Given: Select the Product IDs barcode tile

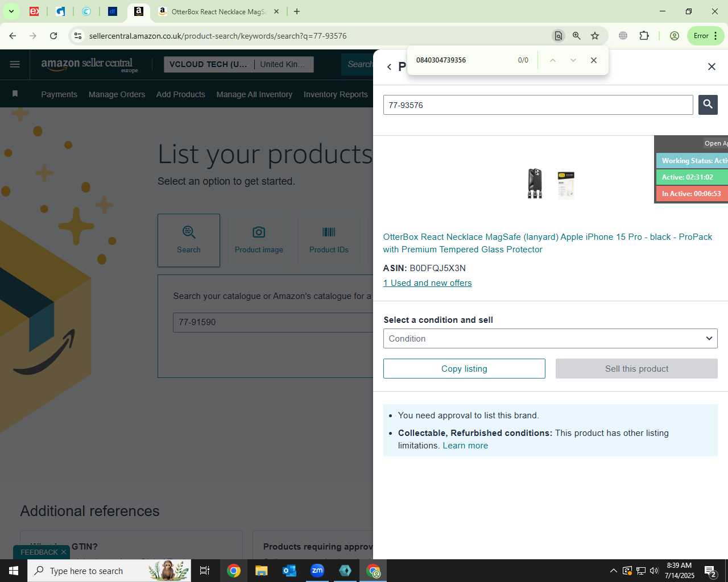Looking at the screenshot, I should pyautogui.click(x=329, y=240).
